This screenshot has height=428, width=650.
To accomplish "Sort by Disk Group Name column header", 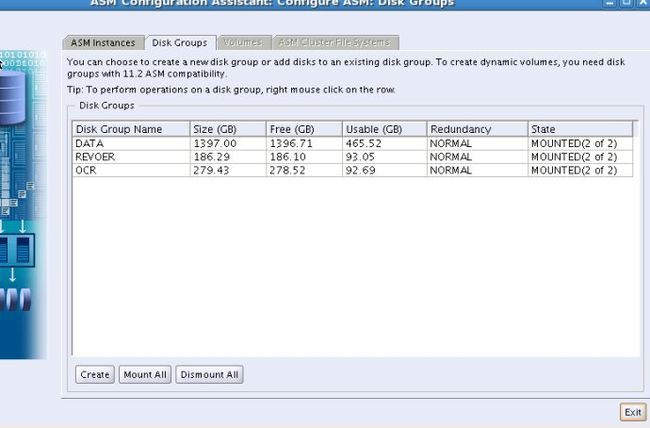I will point(131,129).
